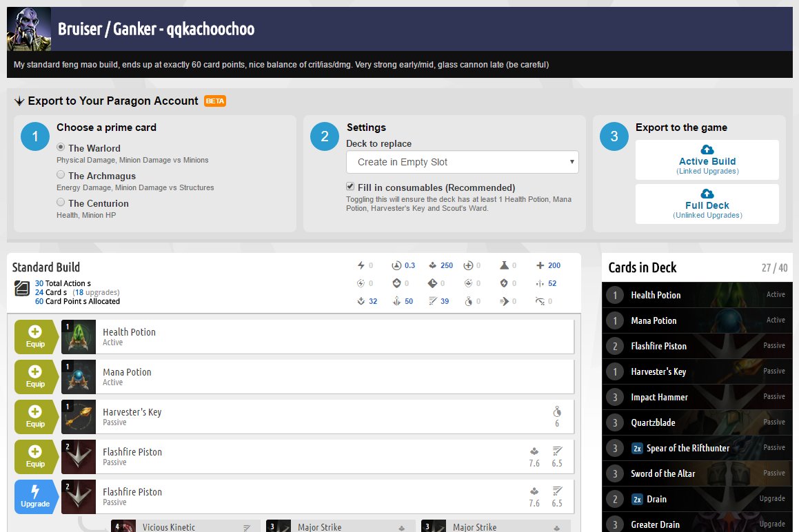This screenshot has width=799, height=532.
Task: Click the mana regen stat icon showing 0.3
Action: [396, 265]
